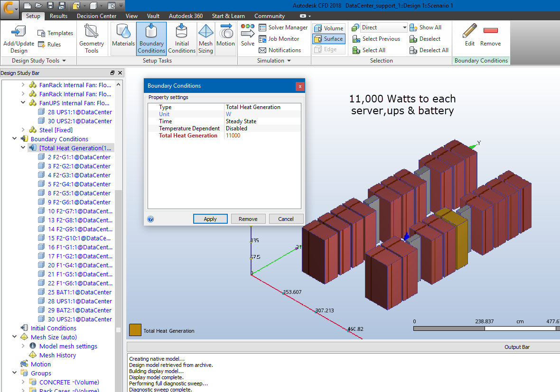560x392 pixels.
Task: Expand Model mesh settings node
Action: click(x=23, y=346)
